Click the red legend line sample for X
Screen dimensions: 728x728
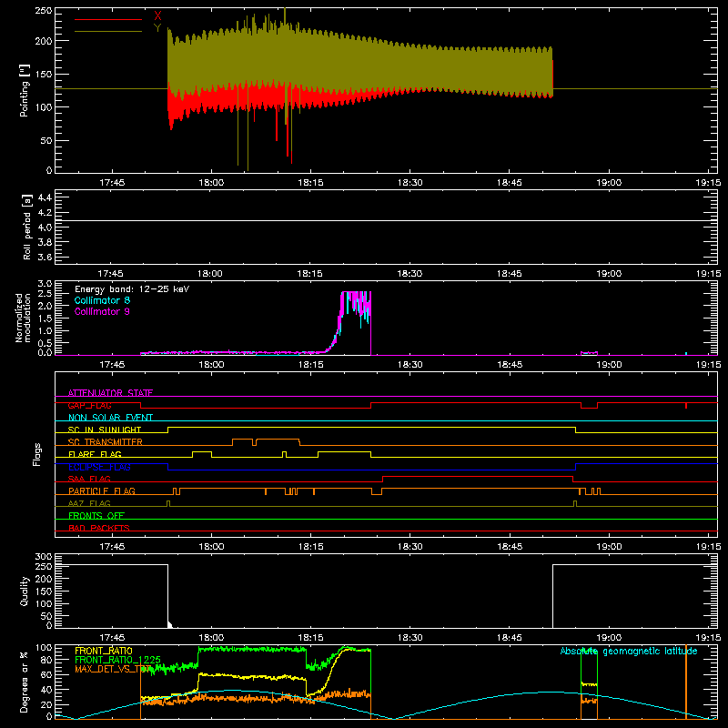108,19
